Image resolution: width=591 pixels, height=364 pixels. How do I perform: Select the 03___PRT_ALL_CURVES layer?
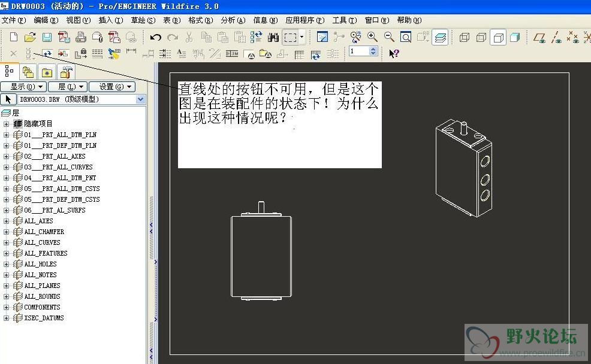tap(58, 167)
